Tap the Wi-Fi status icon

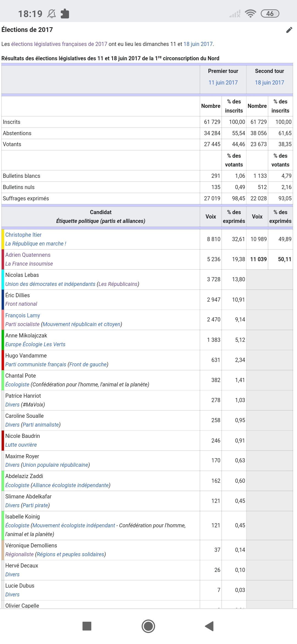click(250, 13)
